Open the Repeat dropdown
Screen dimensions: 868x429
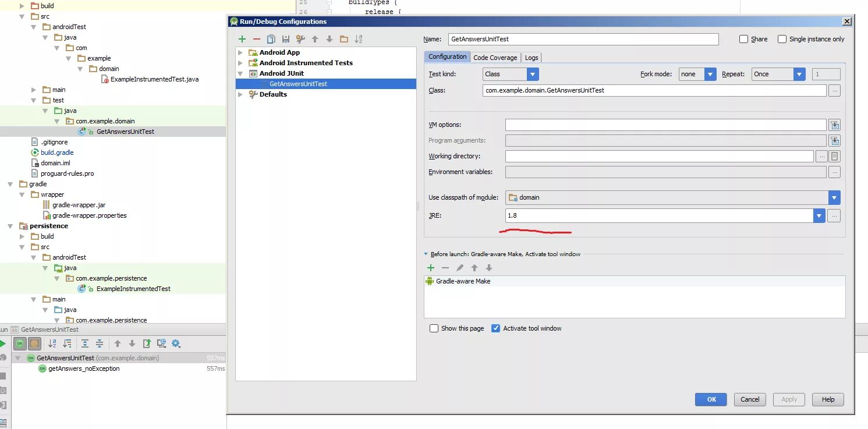point(799,74)
